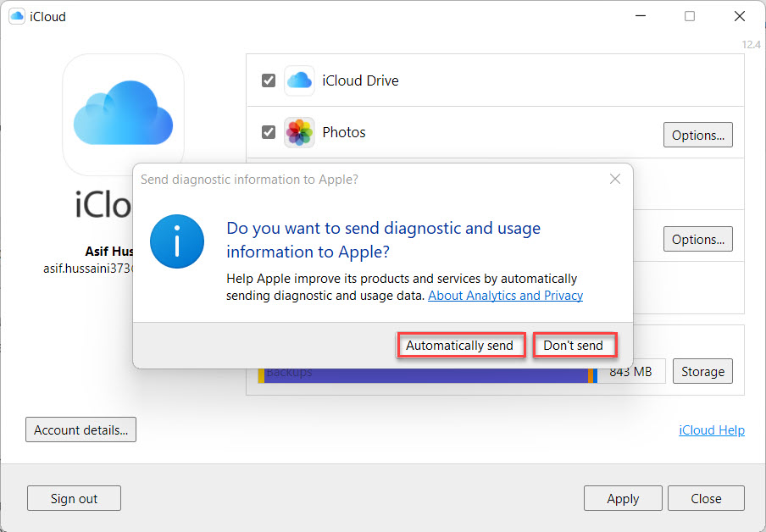Click the iCloud Drive cloud icon

point(299,81)
